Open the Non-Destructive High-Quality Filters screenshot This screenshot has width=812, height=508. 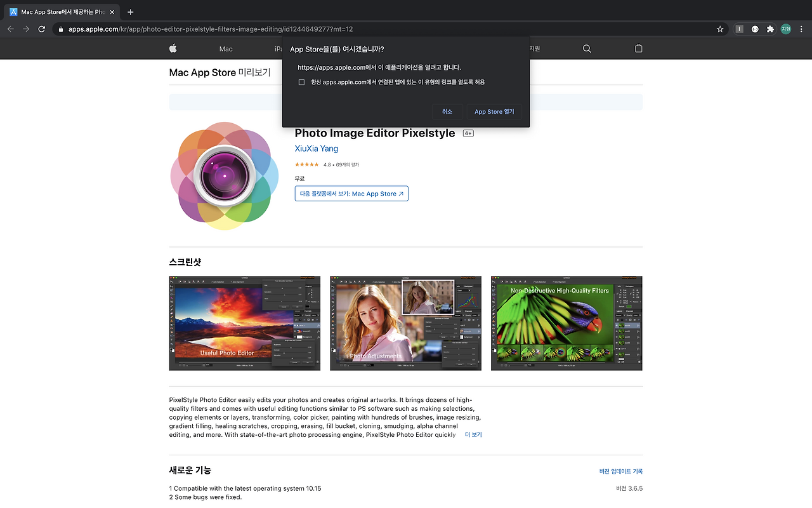(x=566, y=323)
